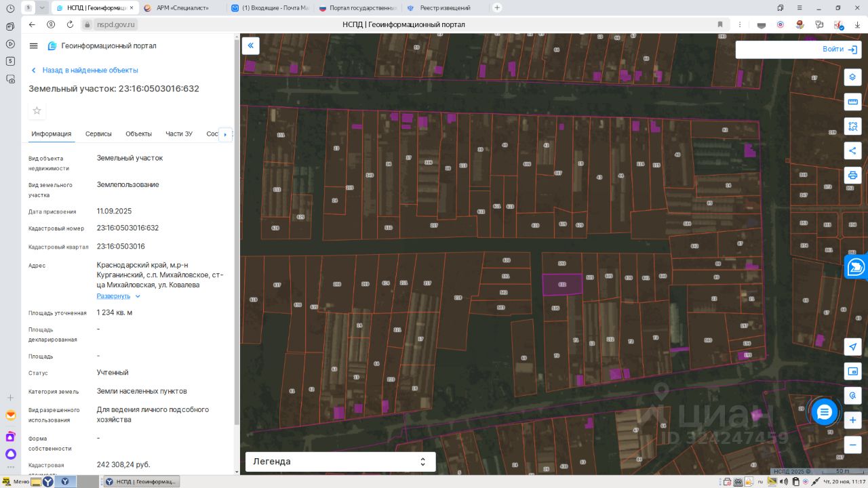Zoom in on the map
Screen dimensions: 868x488
(852, 420)
